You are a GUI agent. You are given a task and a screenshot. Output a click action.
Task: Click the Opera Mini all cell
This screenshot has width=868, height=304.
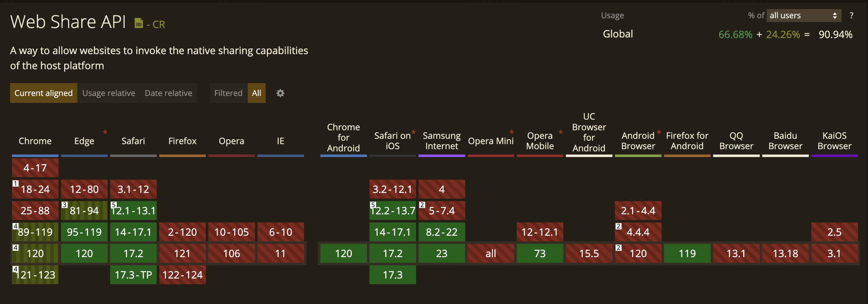pos(491,253)
